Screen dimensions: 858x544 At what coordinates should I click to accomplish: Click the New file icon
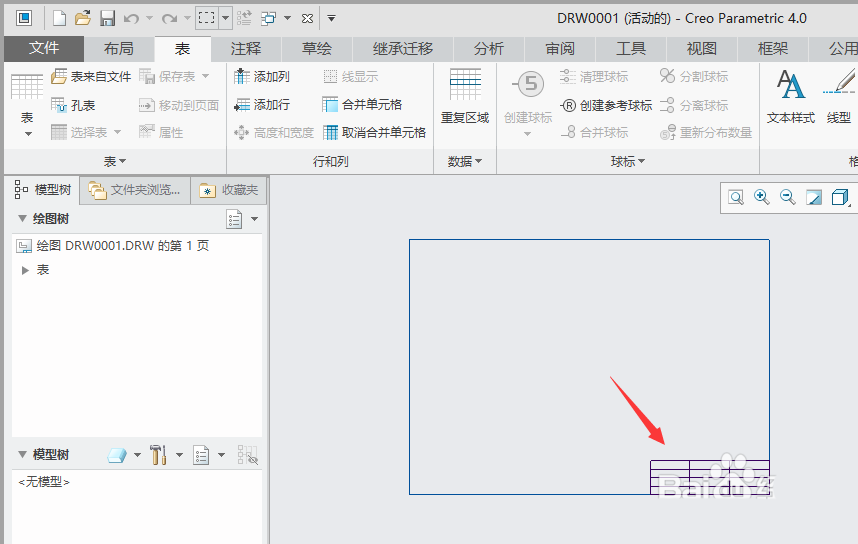[60, 18]
